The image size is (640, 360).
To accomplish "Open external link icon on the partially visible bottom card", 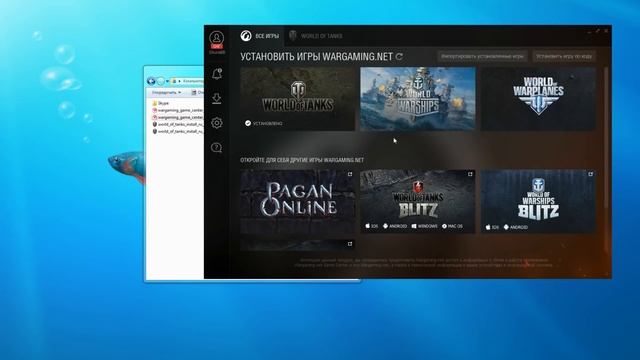I will (350, 244).
